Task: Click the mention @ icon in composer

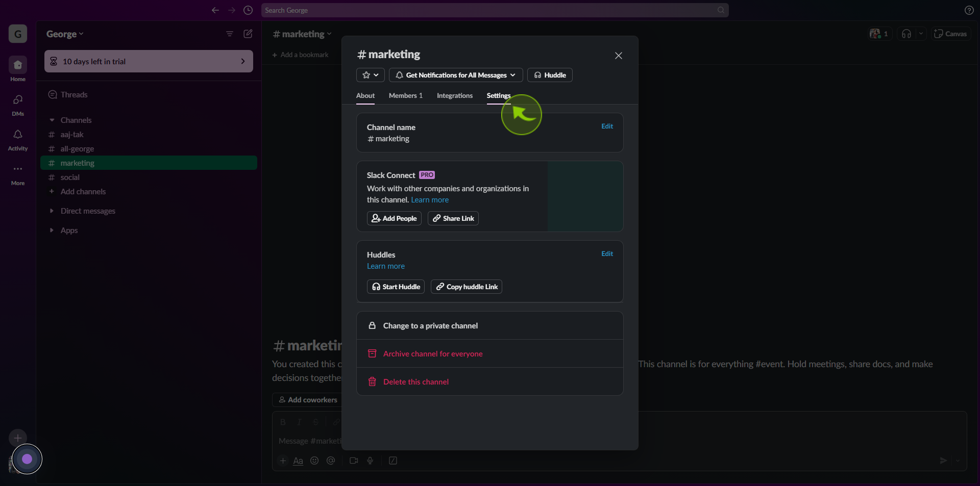Action: 331,461
